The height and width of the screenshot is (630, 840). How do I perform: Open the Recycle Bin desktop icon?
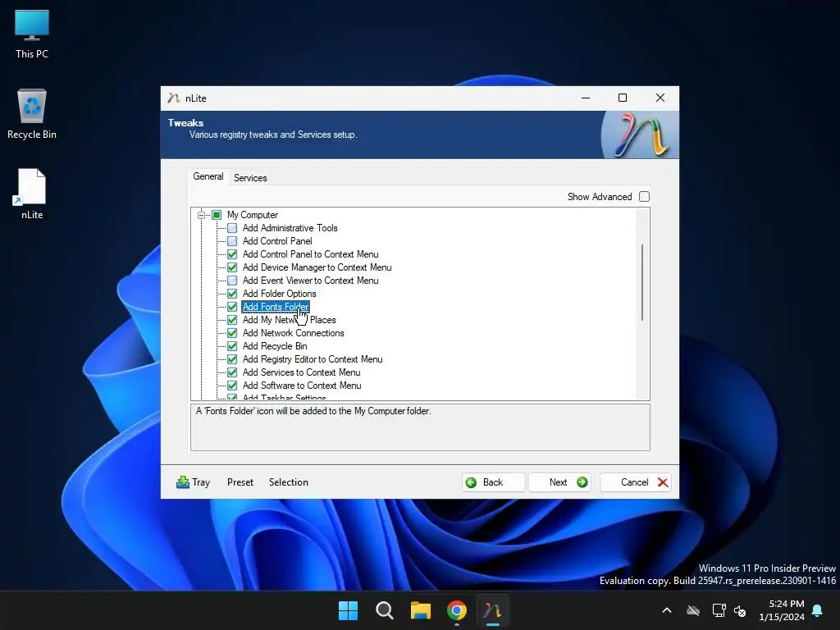32,115
